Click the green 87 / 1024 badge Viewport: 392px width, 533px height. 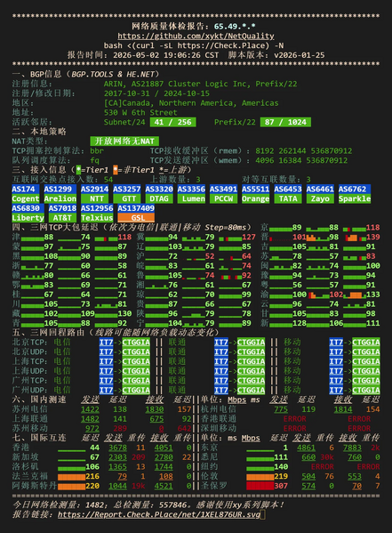pos(285,122)
